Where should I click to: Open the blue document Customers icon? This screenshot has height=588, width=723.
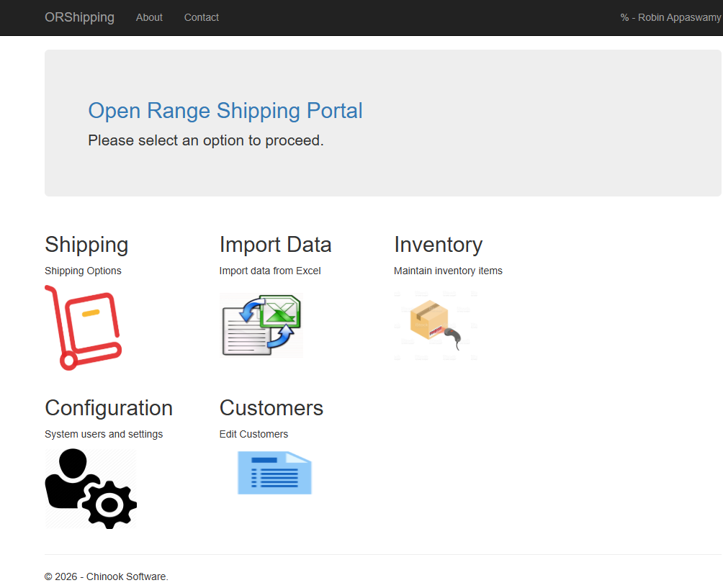point(275,473)
